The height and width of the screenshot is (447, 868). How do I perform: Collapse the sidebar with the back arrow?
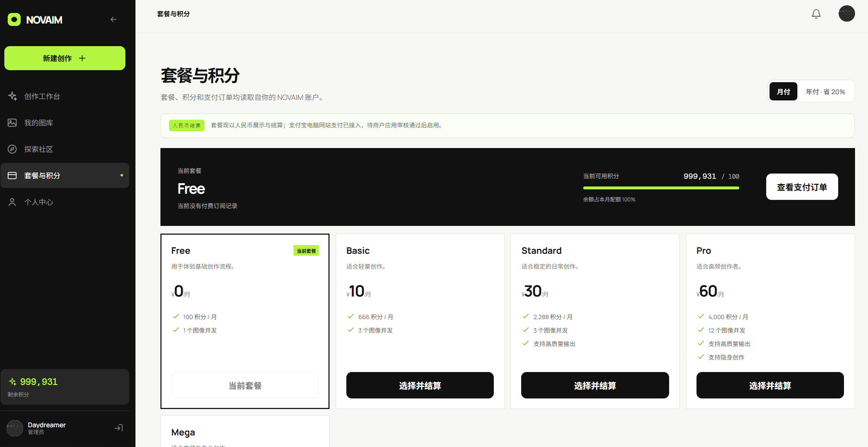(x=113, y=20)
